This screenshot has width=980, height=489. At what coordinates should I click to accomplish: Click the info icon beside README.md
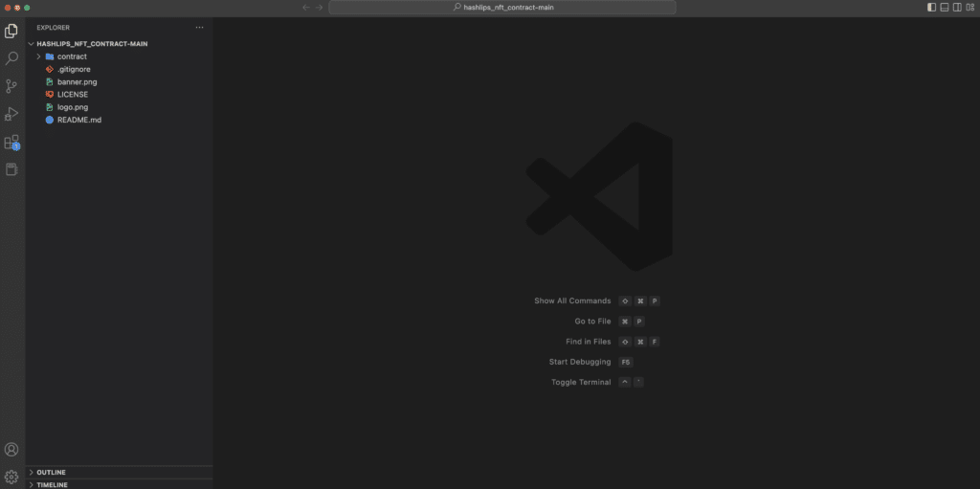pos(50,120)
